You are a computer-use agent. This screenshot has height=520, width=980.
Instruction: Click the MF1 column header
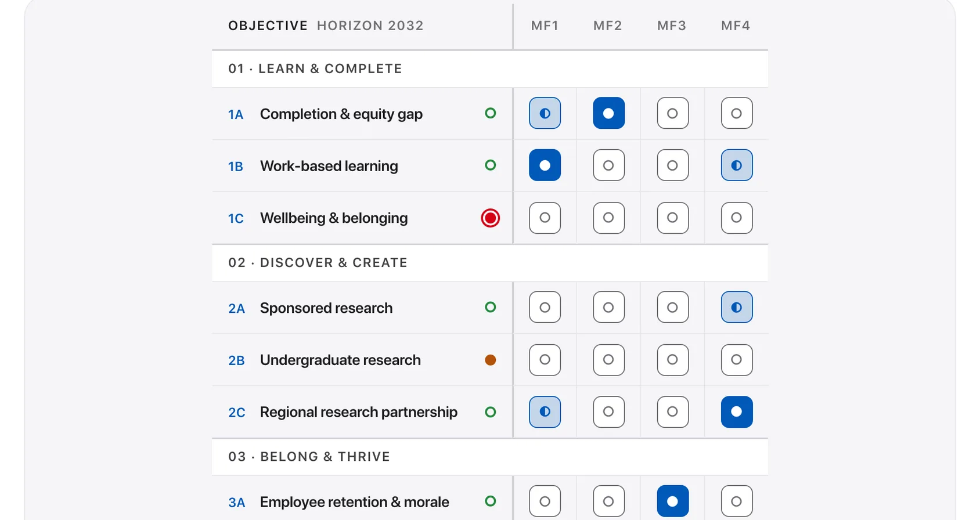[x=545, y=26]
